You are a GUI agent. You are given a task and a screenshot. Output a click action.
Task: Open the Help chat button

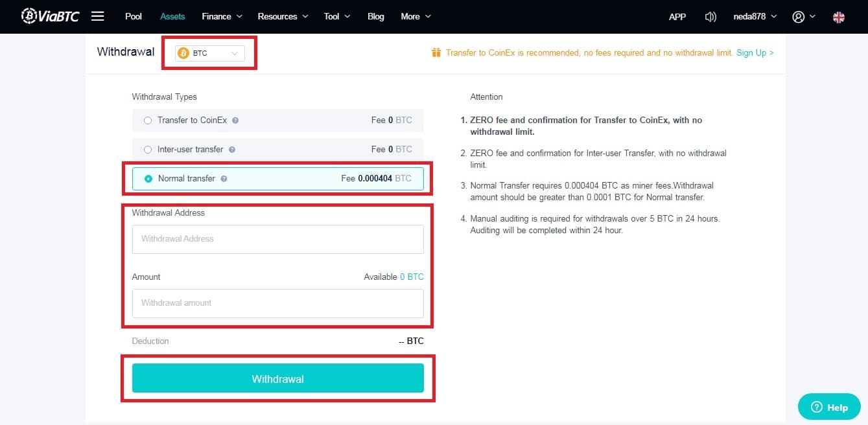point(829,407)
